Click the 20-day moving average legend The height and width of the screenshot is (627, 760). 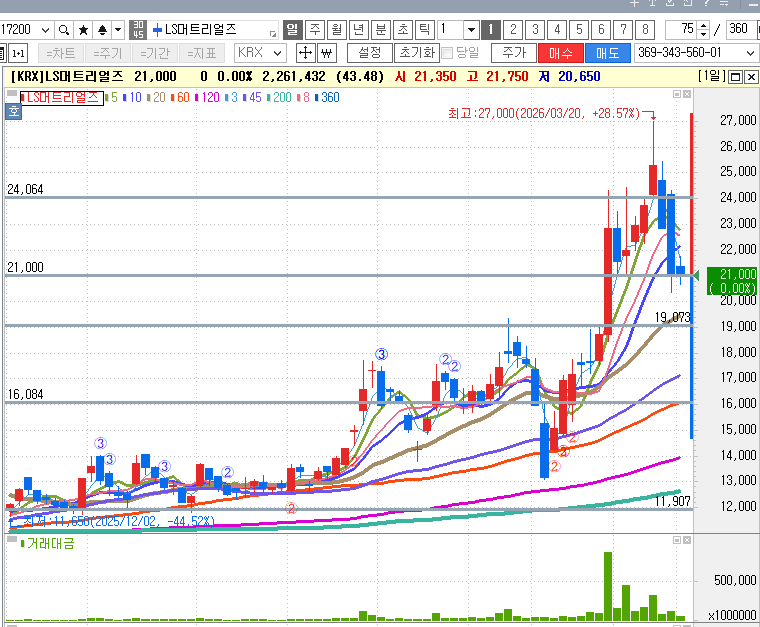point(156,97)
